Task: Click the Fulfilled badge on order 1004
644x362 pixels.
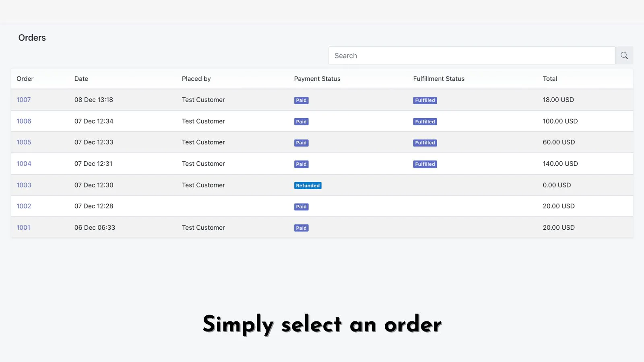Action: point(425,164)
